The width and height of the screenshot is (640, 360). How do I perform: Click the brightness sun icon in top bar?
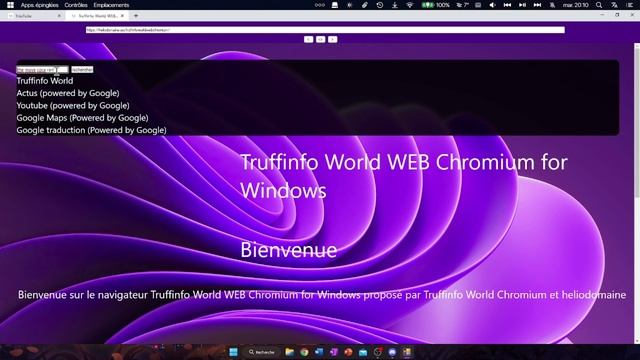point(350,5)
